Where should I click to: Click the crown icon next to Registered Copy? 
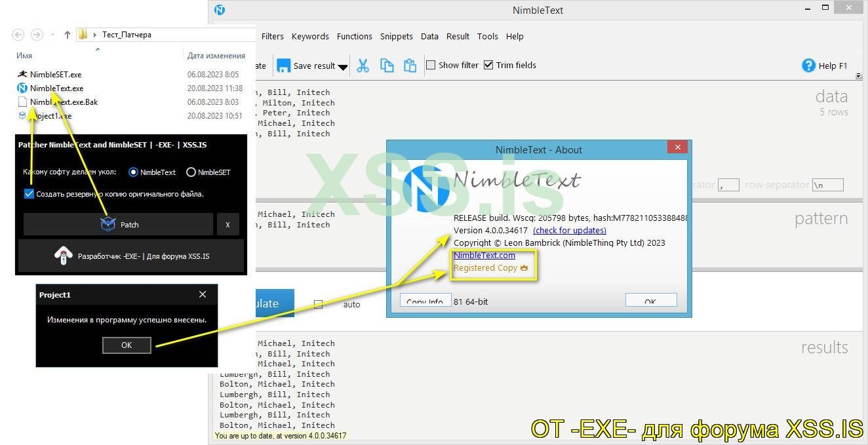click(524, 267)
